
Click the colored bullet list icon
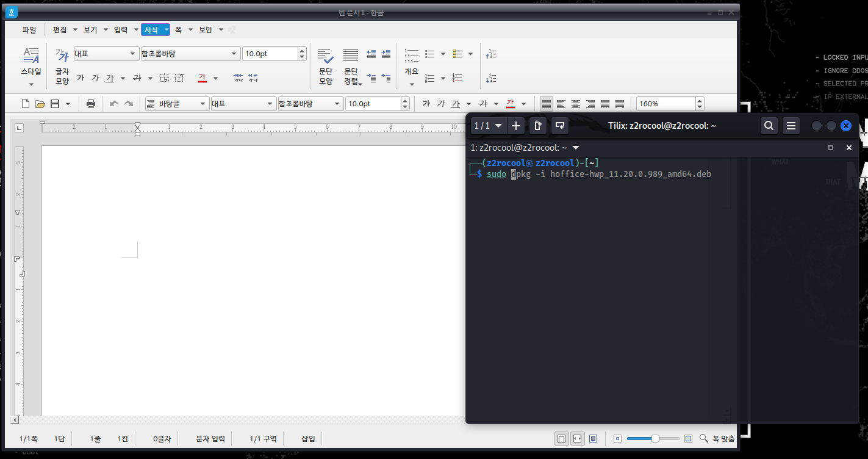pyautogui.click(x=457, y=54)
